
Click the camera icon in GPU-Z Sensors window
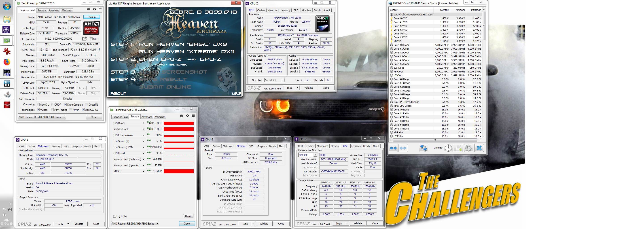pos(182,116)
